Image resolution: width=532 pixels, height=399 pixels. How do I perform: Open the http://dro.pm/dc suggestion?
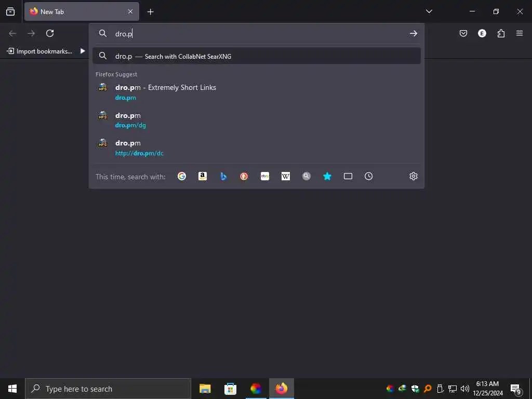point(257,148)
